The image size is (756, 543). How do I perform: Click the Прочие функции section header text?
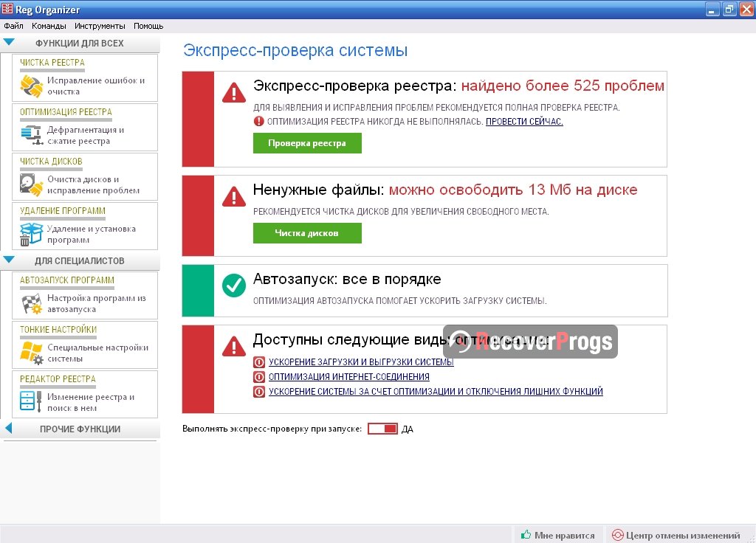tap(80, 429)
